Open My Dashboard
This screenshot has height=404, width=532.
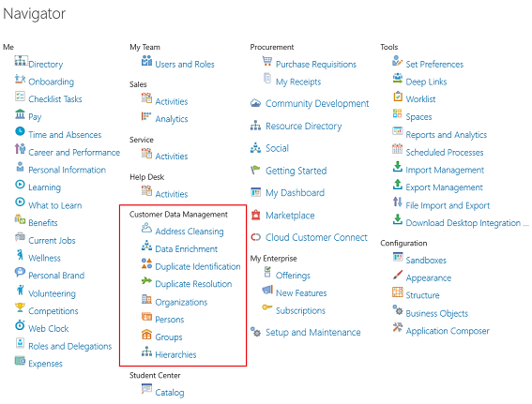click(x=295, y=193)
